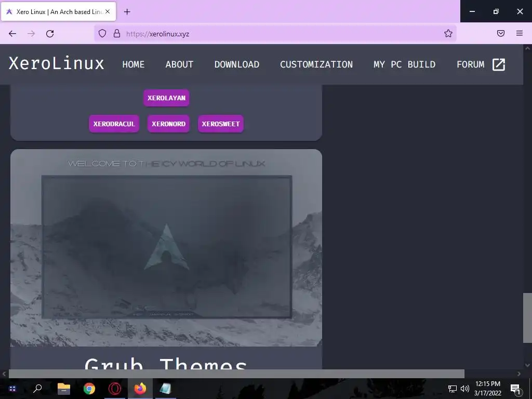This screenshot has height=399, width=532.
Task: Minimize the Firefox window
Action: click(x=472, y=11)
